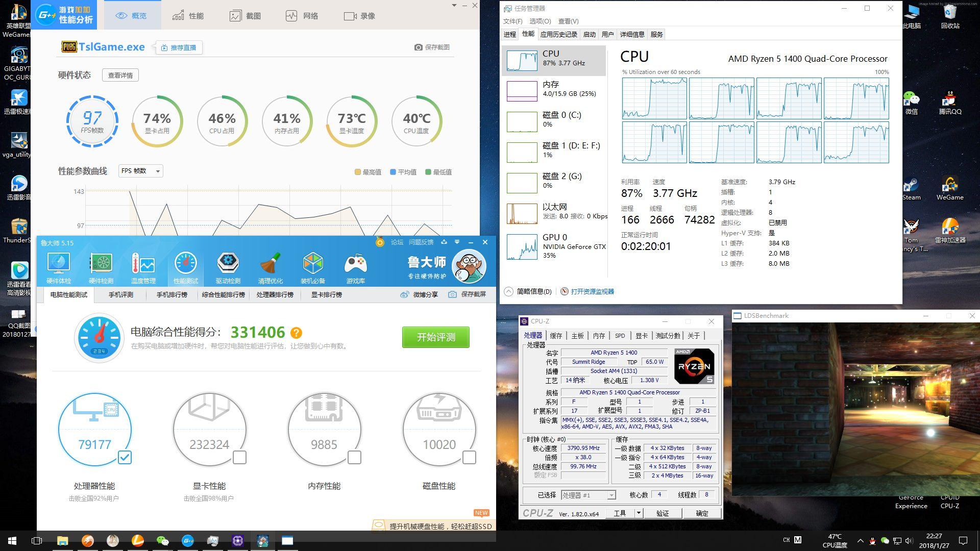Image resolution: width=980 pixels, height=551 pixels.
Task: Open 文件(F) menu in Task Manager
Action: point(512,21)
